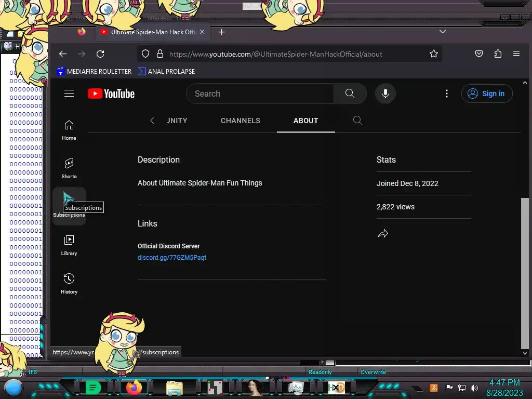Open the second bookmark toolbar item

166,71
